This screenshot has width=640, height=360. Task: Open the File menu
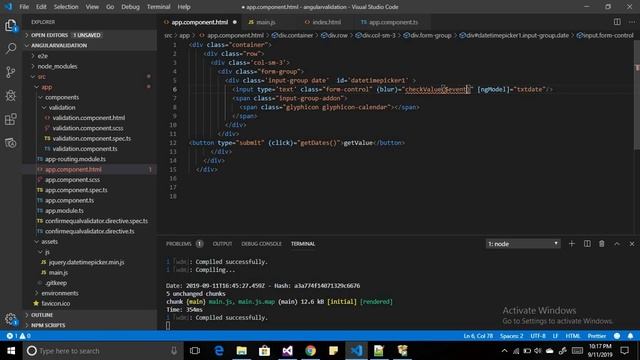coord(24,7)
